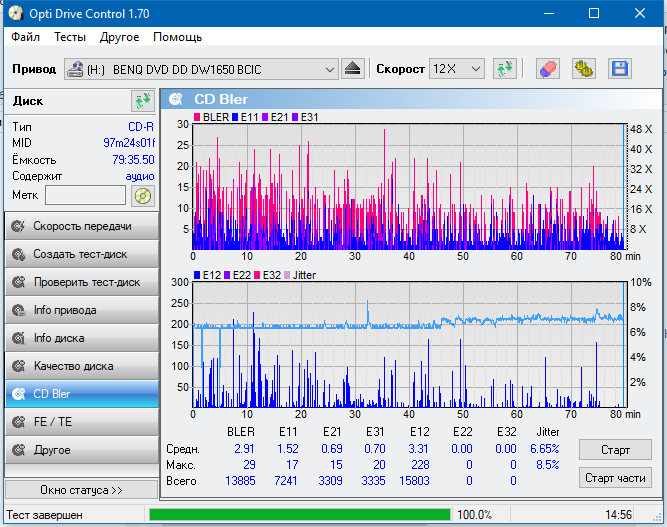Save results with the floppy disk icon
This screenshot has height=527, width=667.
(619, 69)
